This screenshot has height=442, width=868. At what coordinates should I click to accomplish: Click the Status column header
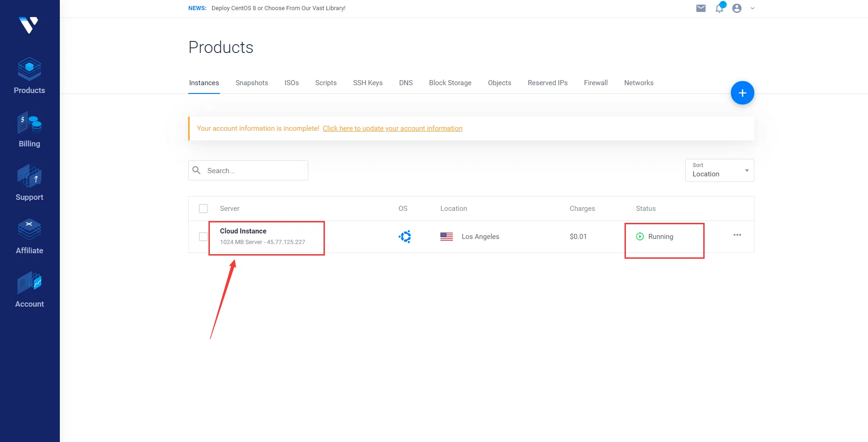[646, 209]
